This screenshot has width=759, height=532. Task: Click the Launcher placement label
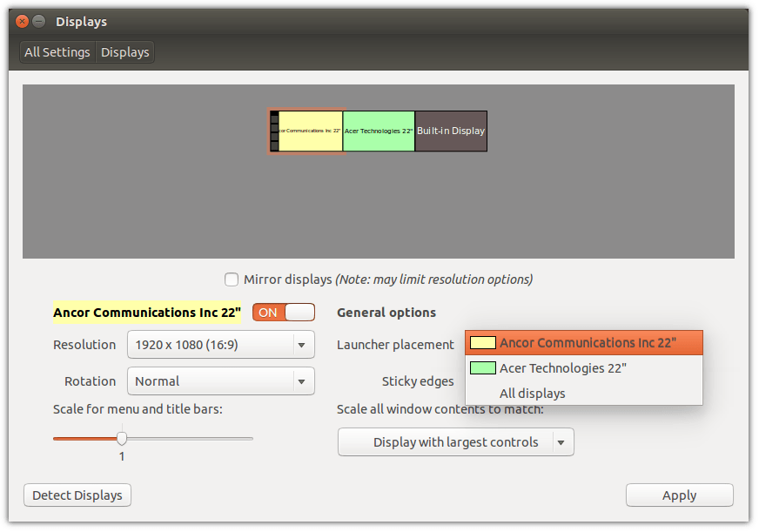pyautogui.click(x=395, y=345)
